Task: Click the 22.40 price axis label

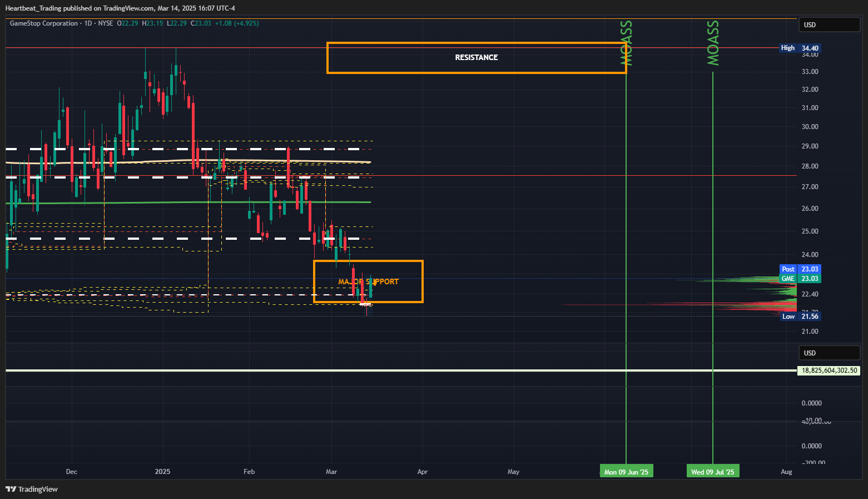Action: [810, 294]
